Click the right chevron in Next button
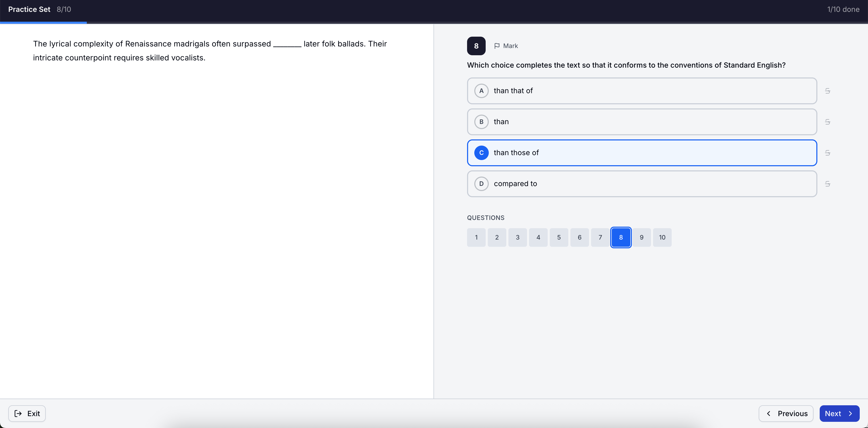 point(850,414)
